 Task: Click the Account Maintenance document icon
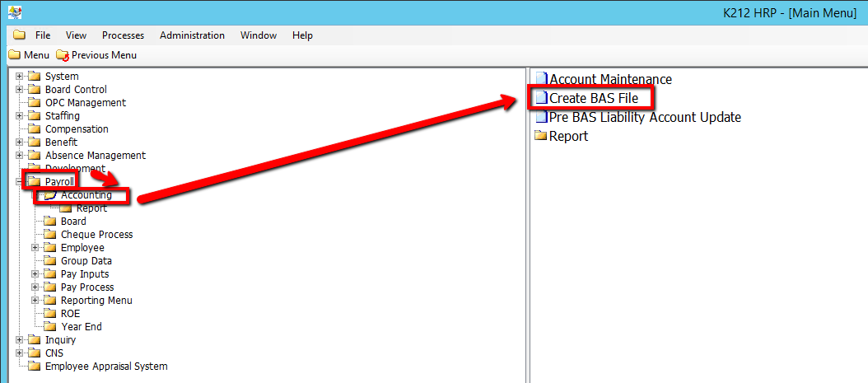(540, 80)
